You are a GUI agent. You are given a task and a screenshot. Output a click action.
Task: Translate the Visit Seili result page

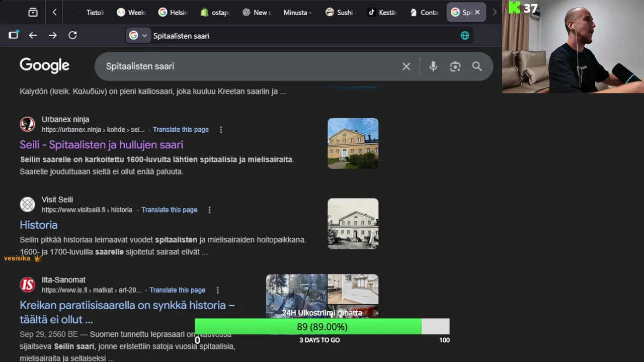170,210
